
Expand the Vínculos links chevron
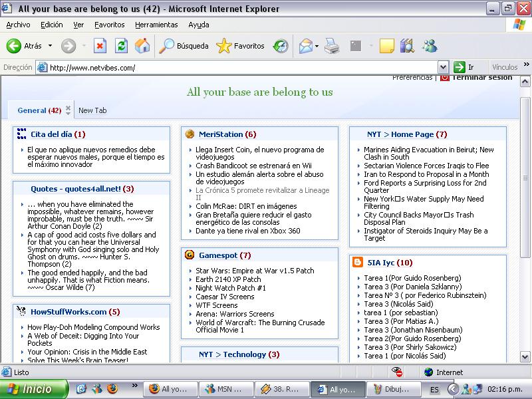526,64
